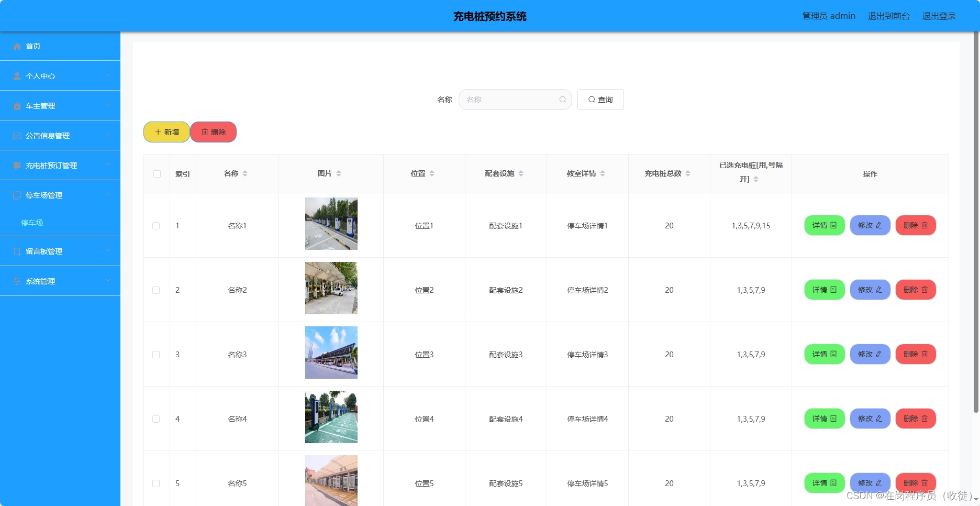
Task: Click the icon beside 留言板管理
Action: click(x=17, y=252)
